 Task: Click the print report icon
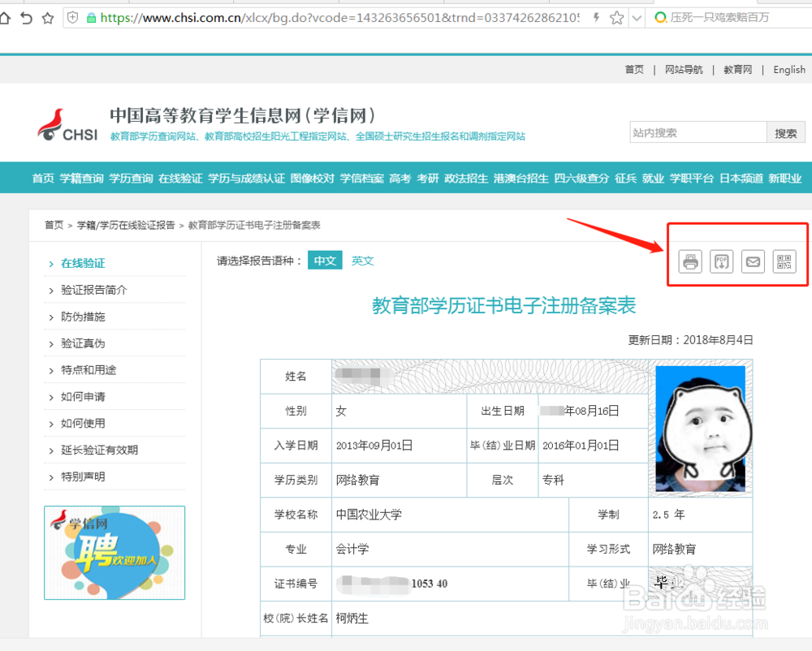tap(689, 261)
